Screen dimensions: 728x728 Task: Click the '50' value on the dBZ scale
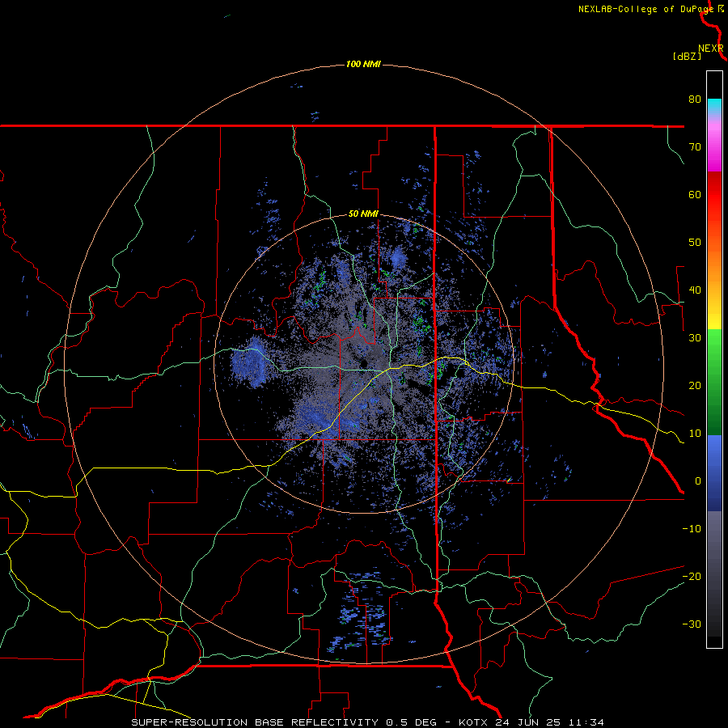pyautogui.click(x=695, y=243)
